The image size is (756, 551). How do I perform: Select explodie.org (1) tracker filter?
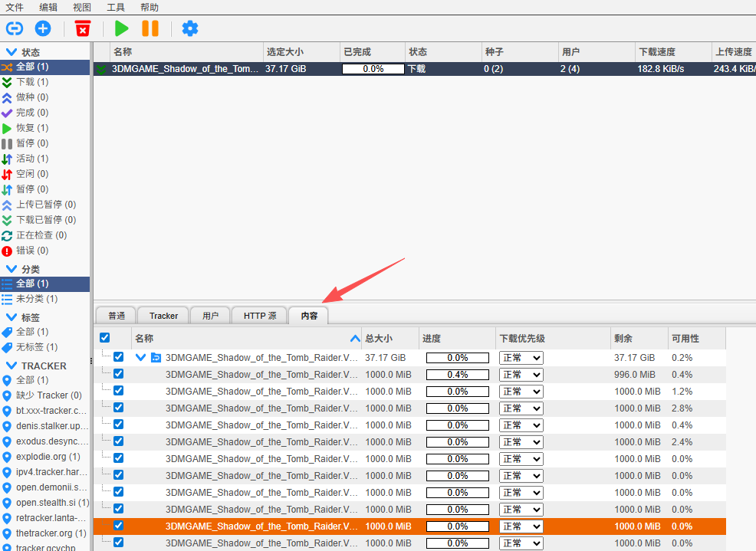(44, 457)
